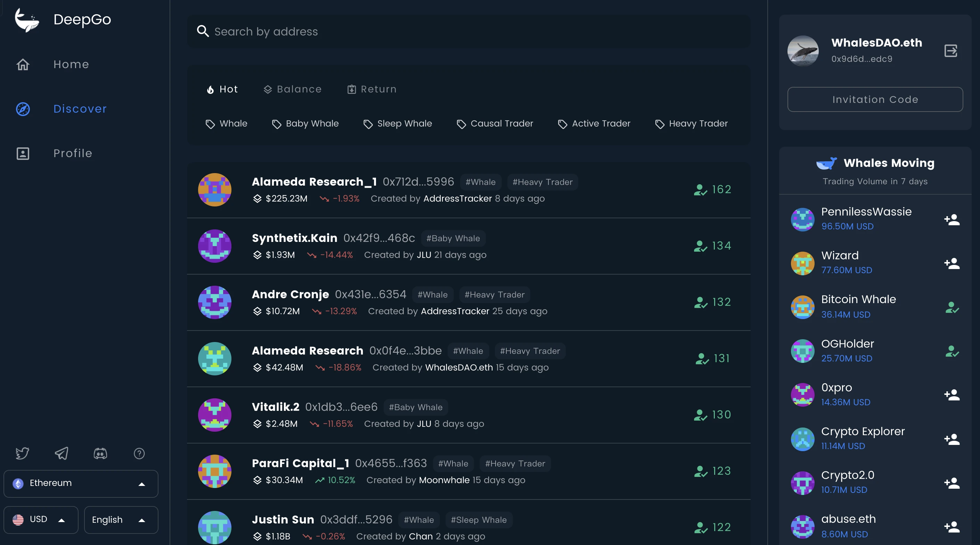Follow abuse.eth with add-user icon
The image size is (980, 545).
[x=952, y=527]
